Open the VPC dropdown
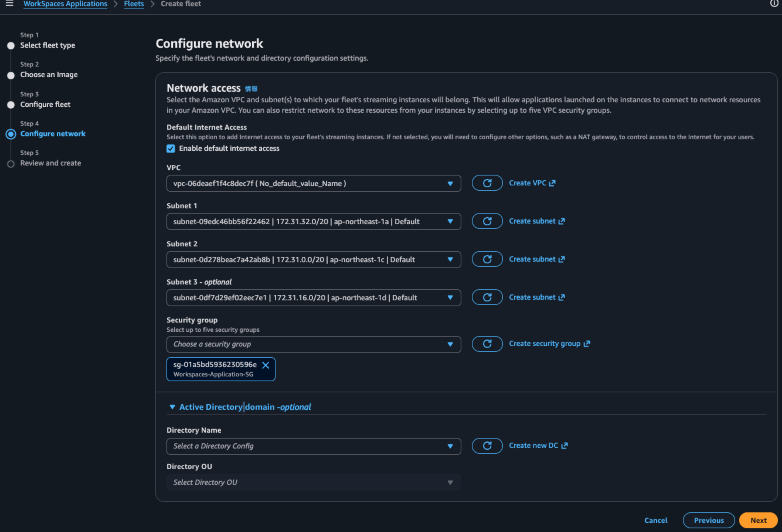The width and height of the screenshot is (782, 532). point(314,183)
